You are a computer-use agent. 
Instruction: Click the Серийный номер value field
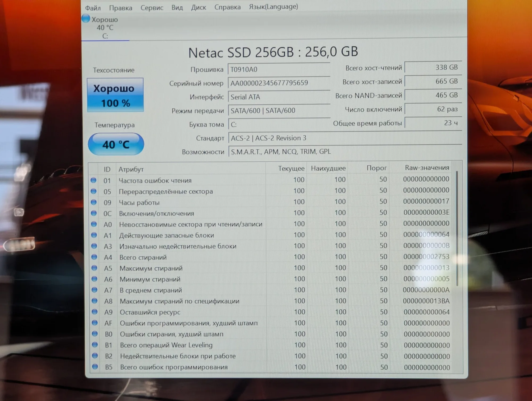(x=279, y=83)
